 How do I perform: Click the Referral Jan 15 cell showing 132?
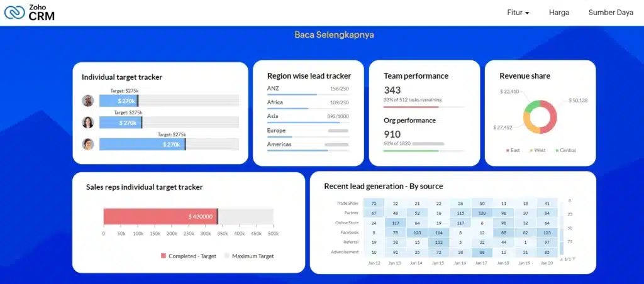[438, 242]
